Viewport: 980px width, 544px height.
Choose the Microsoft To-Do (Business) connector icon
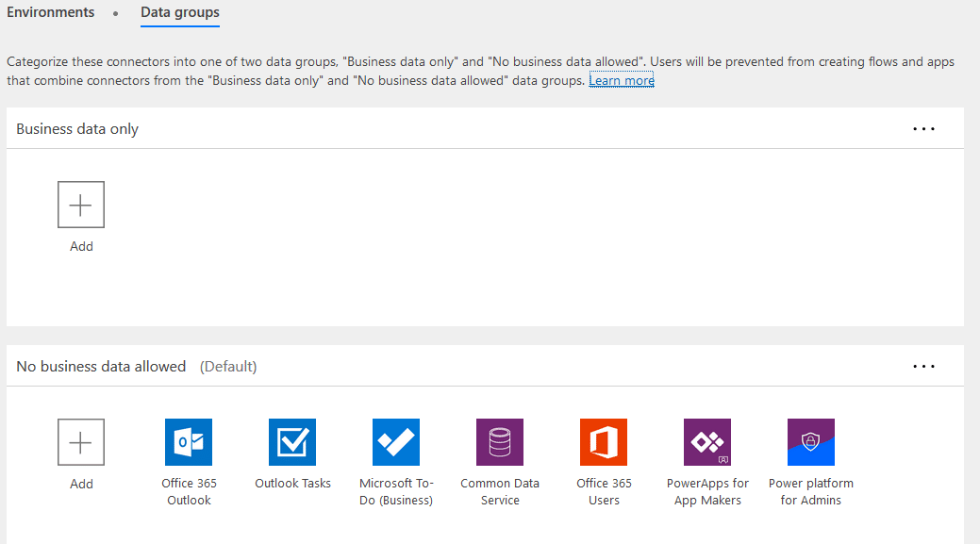pos(395,442)
